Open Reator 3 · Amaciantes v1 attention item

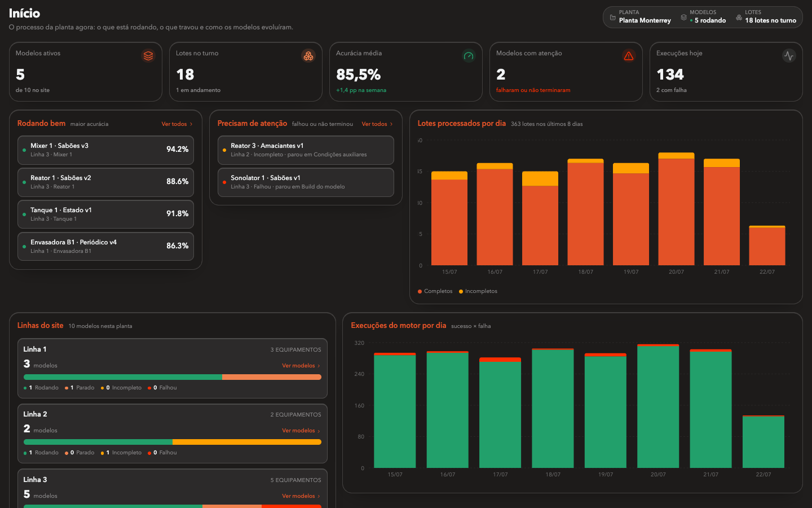pyautogui.click(x=306, y=150)
